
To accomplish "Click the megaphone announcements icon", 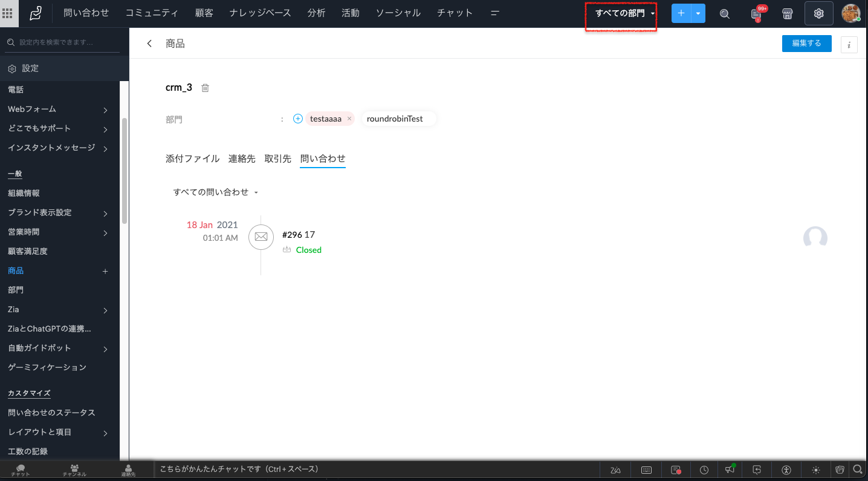I will pyautogui.click(x=730, y=470).
